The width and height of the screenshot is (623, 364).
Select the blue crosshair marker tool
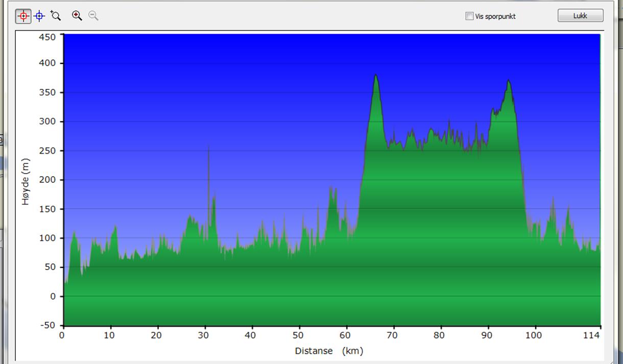pyautogui.click(x=39, y=16)
